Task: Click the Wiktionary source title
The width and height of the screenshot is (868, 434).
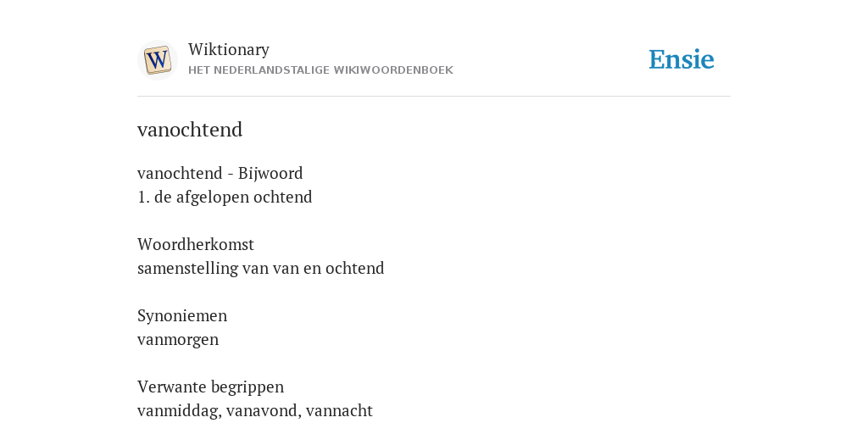Action: (229, 50)
